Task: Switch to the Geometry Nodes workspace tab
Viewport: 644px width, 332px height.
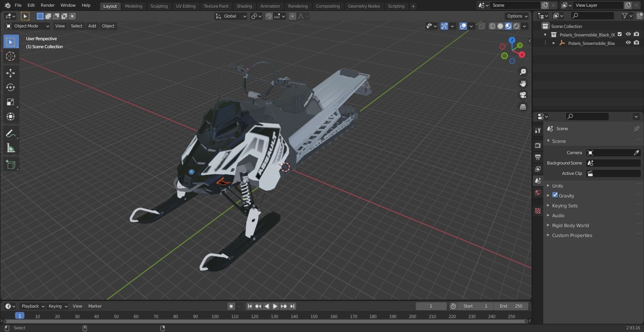Action: point(364,6)
